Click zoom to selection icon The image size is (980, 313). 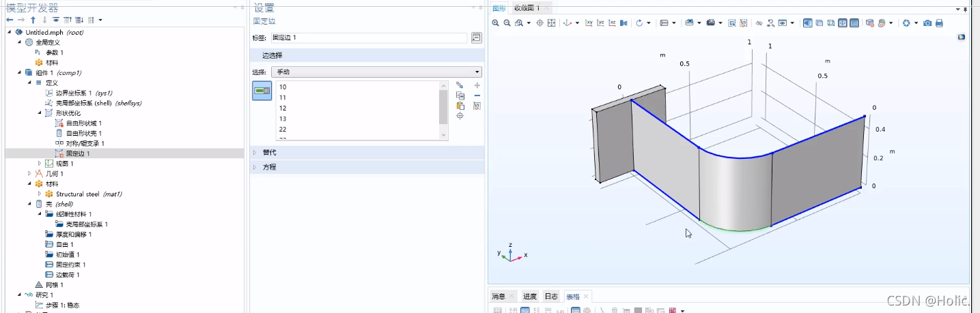540,23
